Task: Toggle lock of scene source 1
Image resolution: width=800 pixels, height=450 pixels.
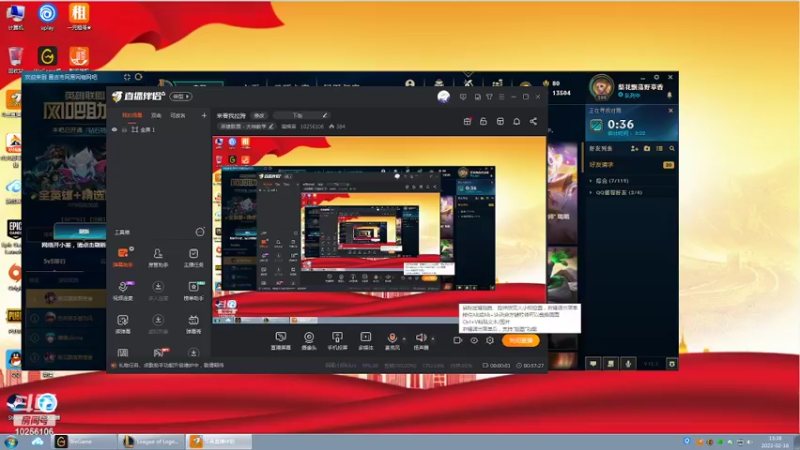Action: click(124, 130)
